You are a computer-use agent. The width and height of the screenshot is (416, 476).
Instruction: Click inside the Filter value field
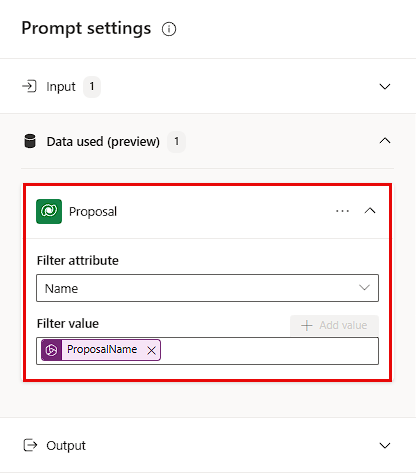pos(269,351)
